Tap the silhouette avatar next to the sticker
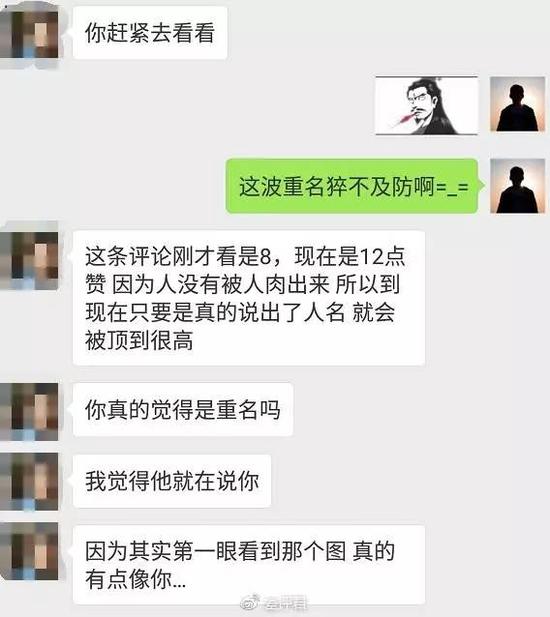 tap(517, 104)
